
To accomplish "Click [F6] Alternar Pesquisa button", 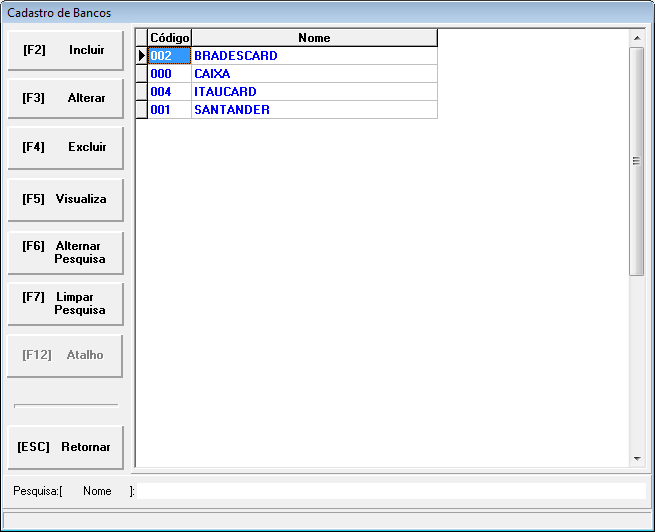I will click(65, 252).
